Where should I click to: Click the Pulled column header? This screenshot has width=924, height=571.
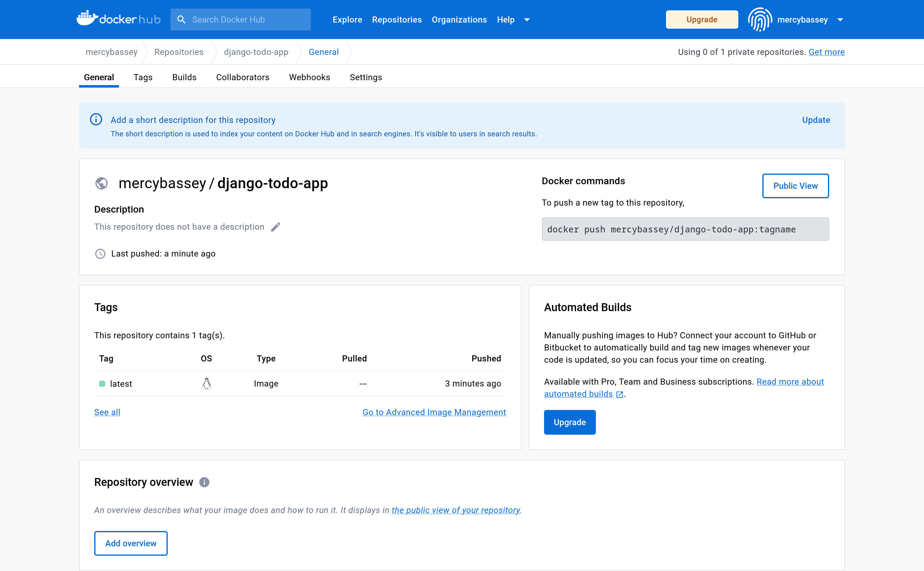354,359
